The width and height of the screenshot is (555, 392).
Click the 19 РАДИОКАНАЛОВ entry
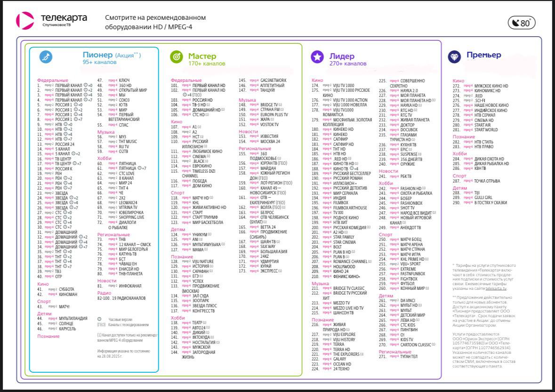[x=129, y=298]
